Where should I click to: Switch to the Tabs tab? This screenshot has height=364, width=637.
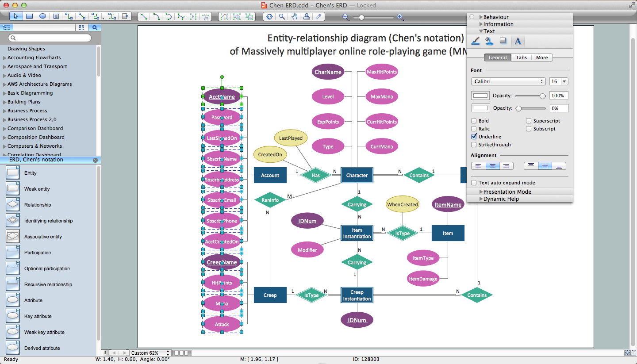(x=521, y=57)
